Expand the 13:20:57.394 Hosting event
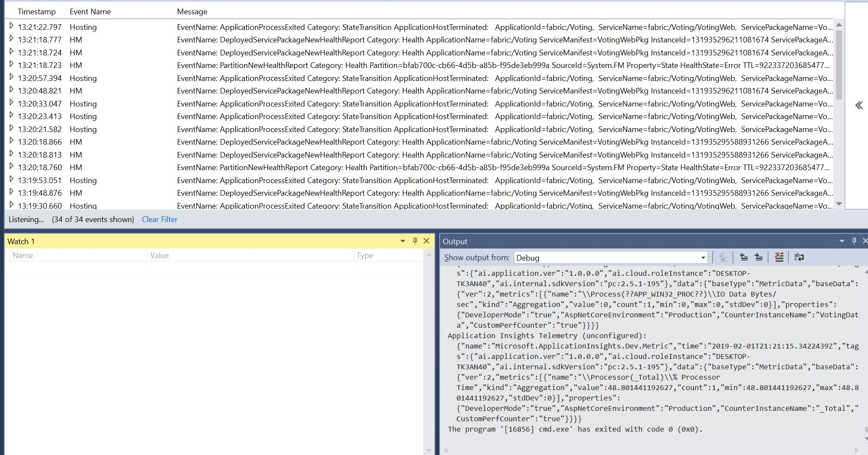This screenshot has width=868, height=455. 11,77
